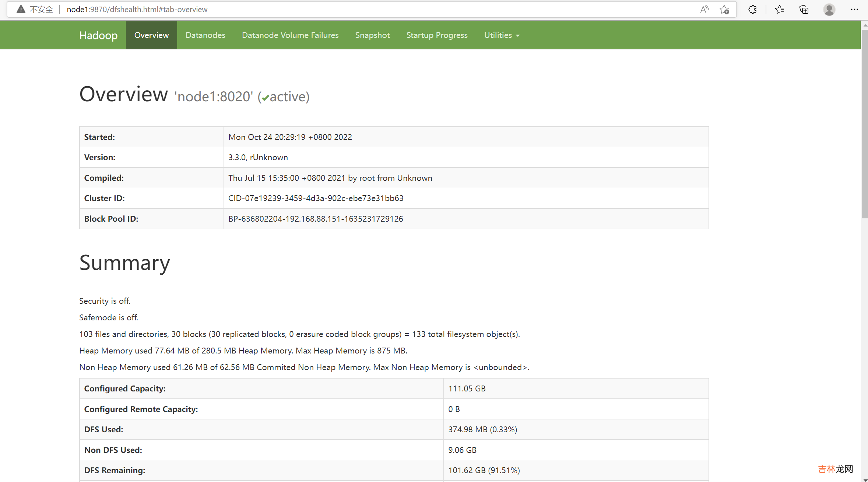Click the 'Cluster ID:' row label
The image size is (868, 482).
point(104,198)
